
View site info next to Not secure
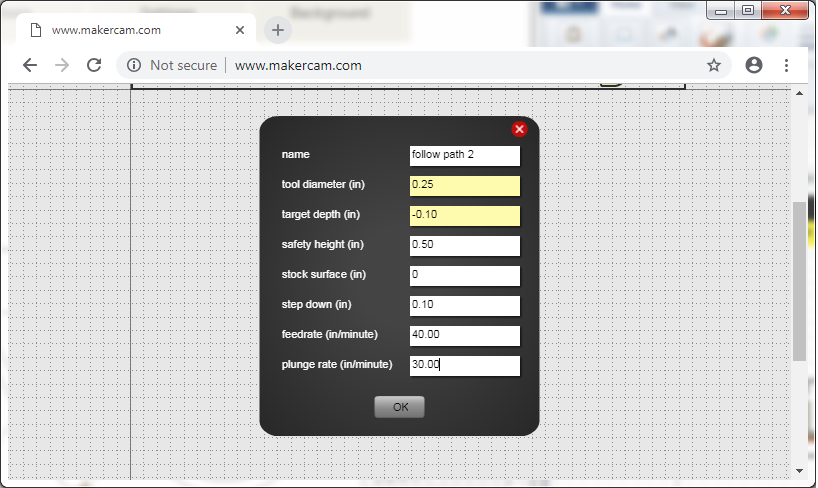click(134, 65)
